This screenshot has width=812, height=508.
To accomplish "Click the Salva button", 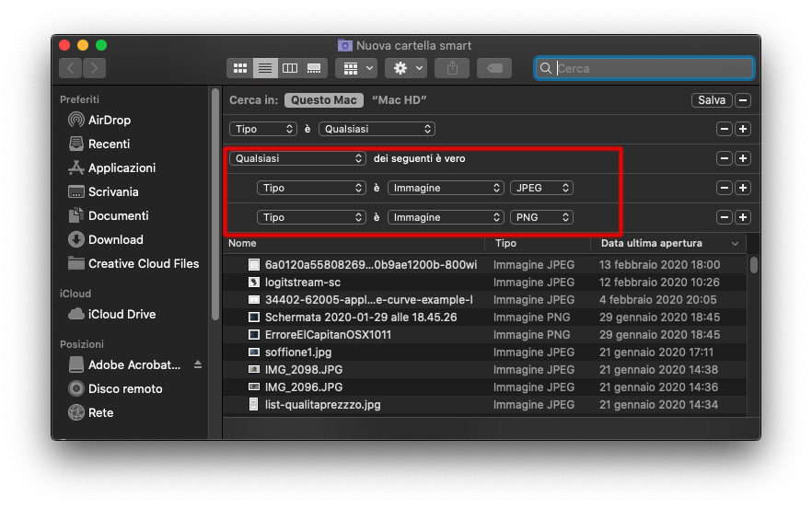I will pyautogui.click(x=712, y=100).
